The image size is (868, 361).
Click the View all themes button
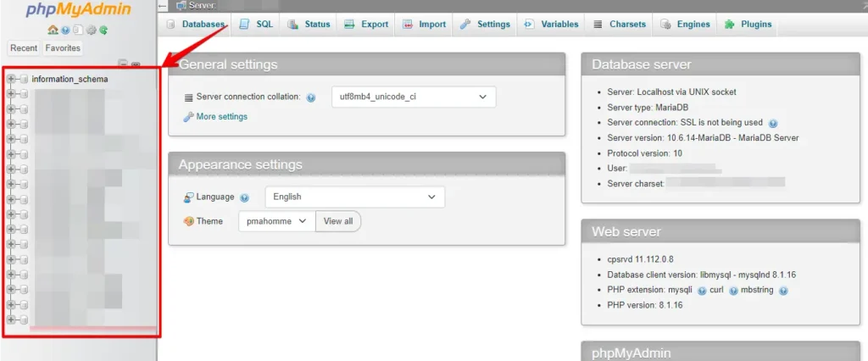338,221
